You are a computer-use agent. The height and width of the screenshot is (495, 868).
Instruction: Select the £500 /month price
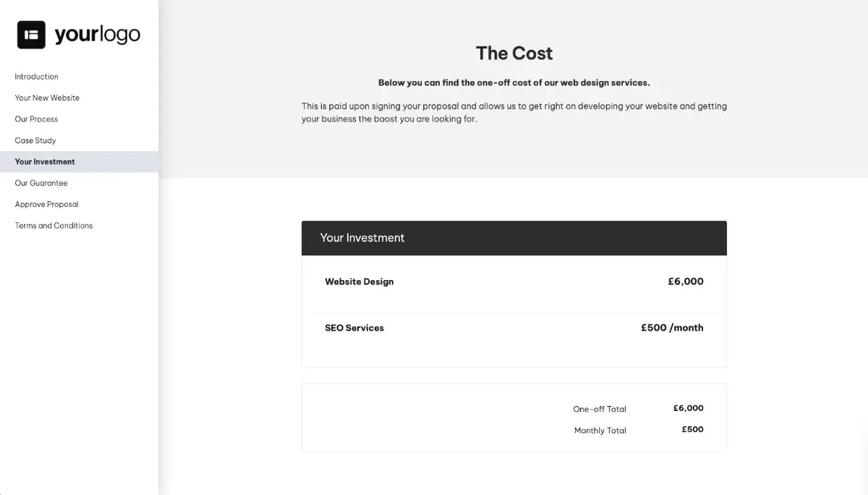pos(671,327)
